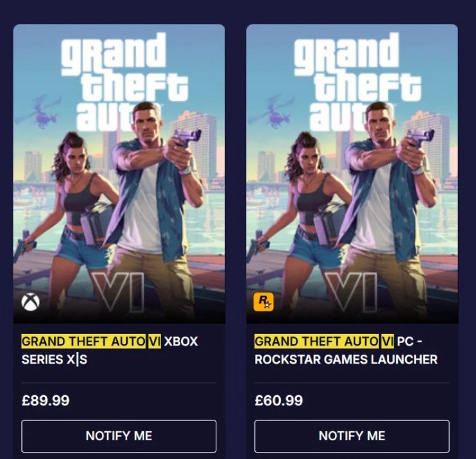
Task: Click highlighted 'Grand Theft Auto' in PC title
Action: click(317, 341)
